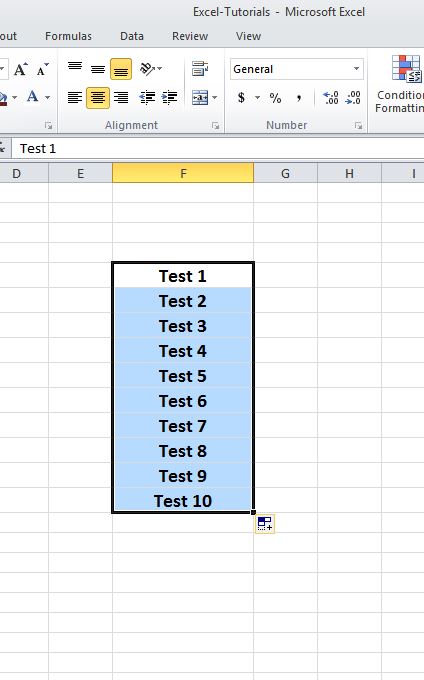Apply Percent Style format
424x680 pixels.
(275, 98)
